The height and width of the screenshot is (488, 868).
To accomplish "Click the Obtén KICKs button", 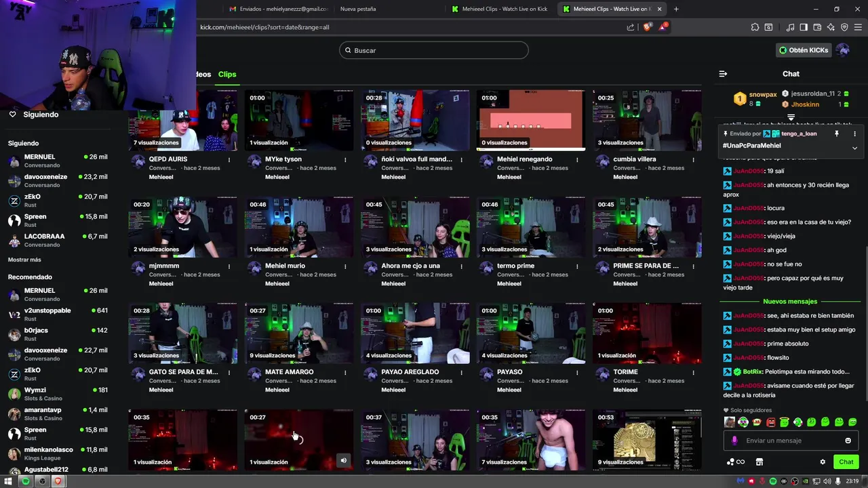I will pos(804,50).
